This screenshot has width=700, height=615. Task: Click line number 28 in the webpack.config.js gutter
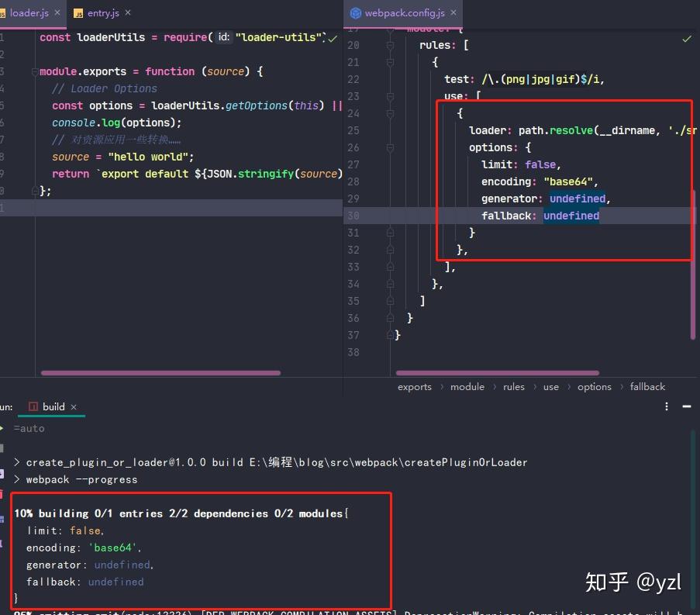coord(353,181)
